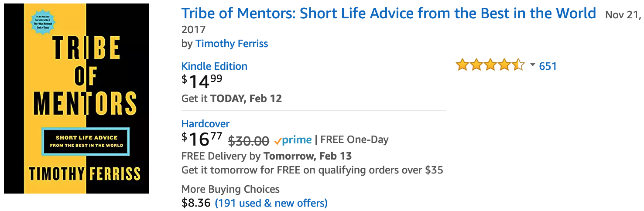Click the $8.36 lowest offer price
This screenshot has height=211, width=644.
(196, 203)
